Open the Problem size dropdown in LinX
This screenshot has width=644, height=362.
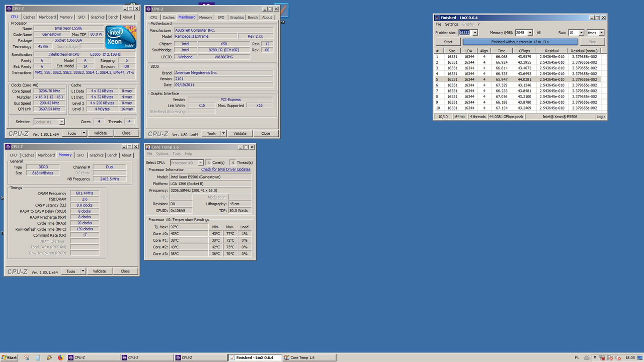tap(475, 33)
